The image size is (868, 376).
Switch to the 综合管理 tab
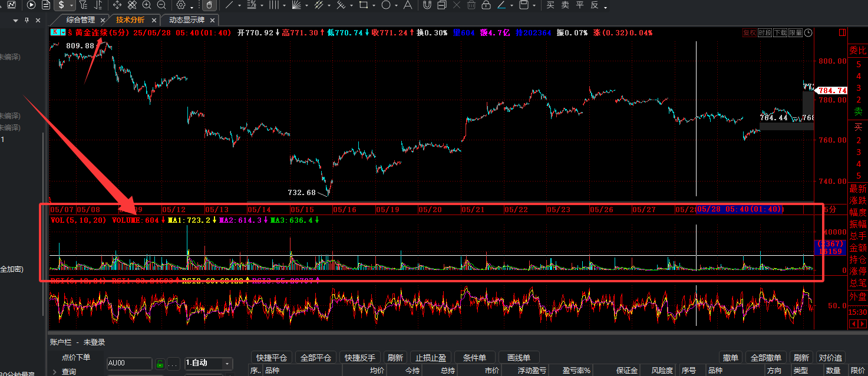80,20
